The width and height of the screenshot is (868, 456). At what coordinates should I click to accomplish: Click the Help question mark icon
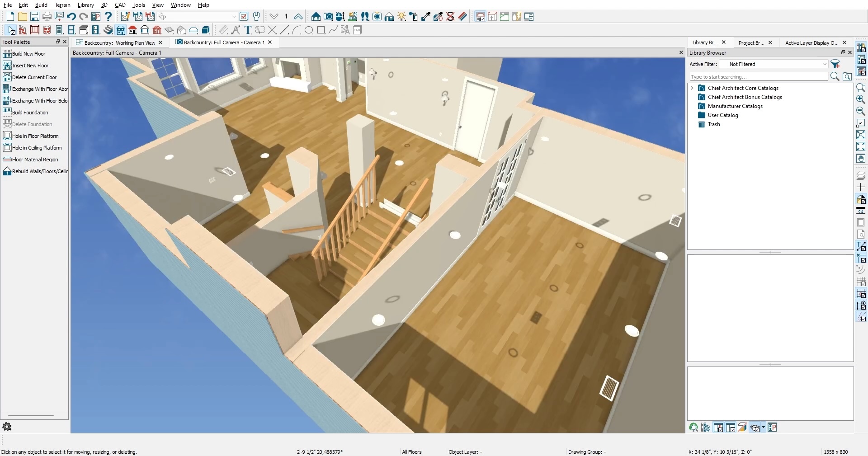tap(108, 17)
